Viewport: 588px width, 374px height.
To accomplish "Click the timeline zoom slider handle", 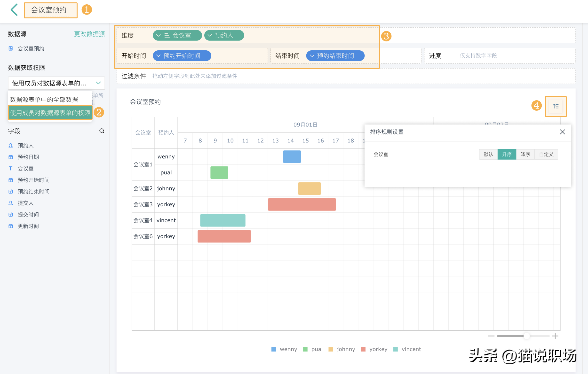I will [527, 336].
